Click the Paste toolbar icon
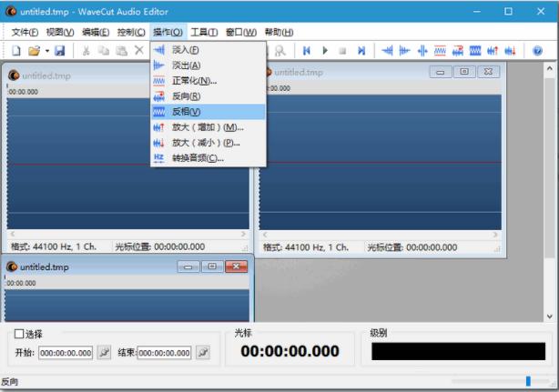 click(121, 51)
